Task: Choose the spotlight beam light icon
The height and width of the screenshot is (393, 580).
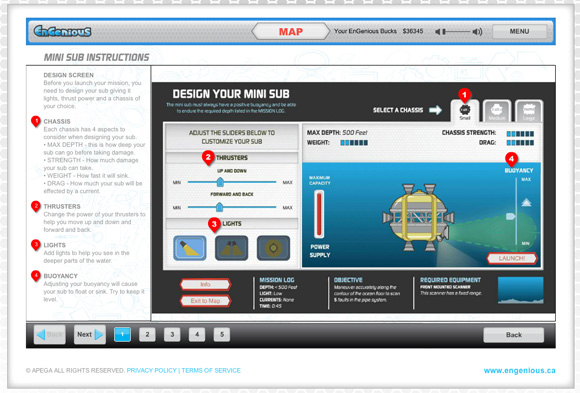Action: (x=190, y=248)
